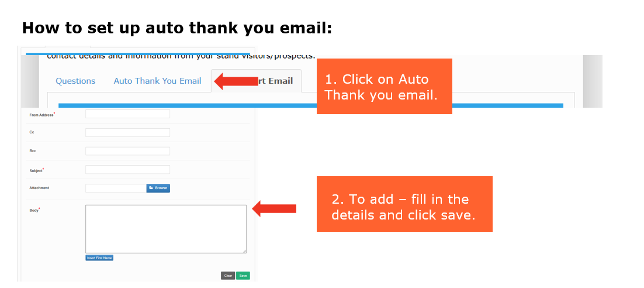Click the From Address input field

click(127, 114)
